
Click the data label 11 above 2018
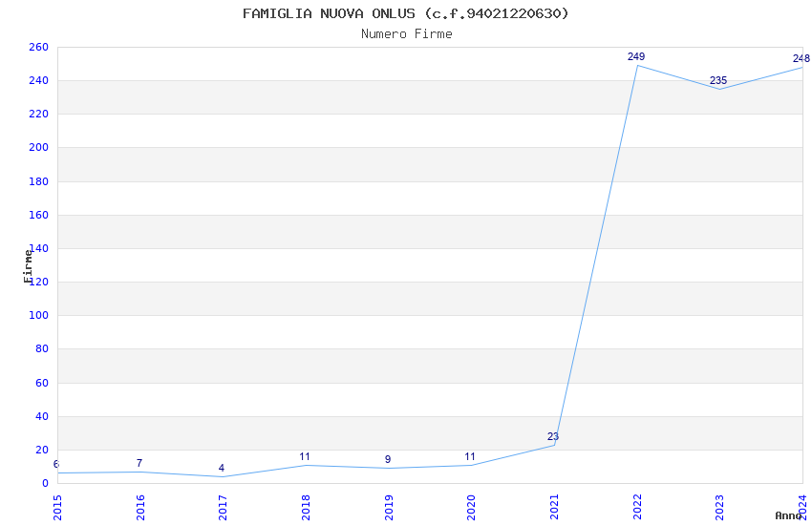305,456
